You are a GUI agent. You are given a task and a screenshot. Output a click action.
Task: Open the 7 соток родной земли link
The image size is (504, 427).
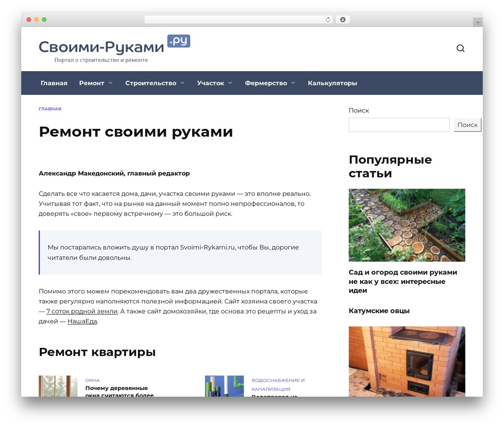pyautogui.click(x=82, y=311)
